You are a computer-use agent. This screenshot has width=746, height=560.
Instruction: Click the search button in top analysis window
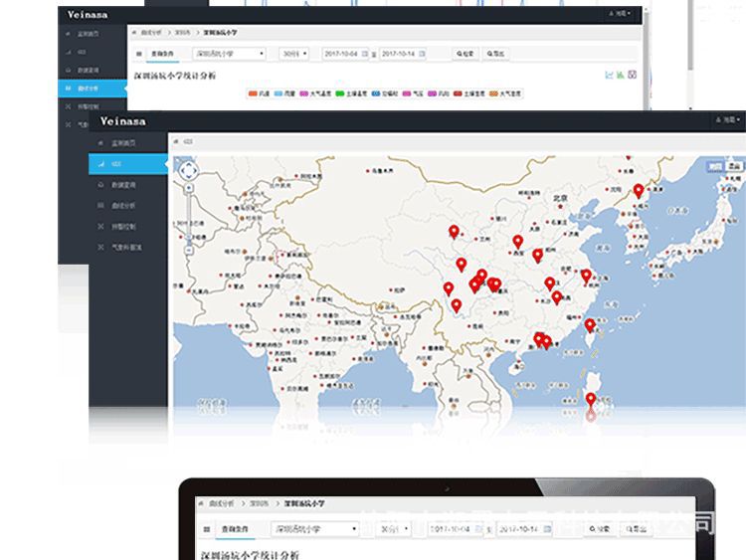tap(466, 54)
